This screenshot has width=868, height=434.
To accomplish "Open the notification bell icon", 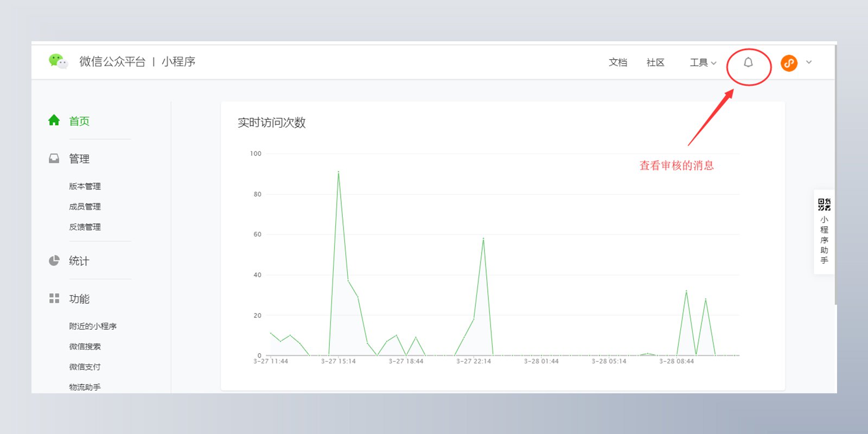I will (748, 62).
